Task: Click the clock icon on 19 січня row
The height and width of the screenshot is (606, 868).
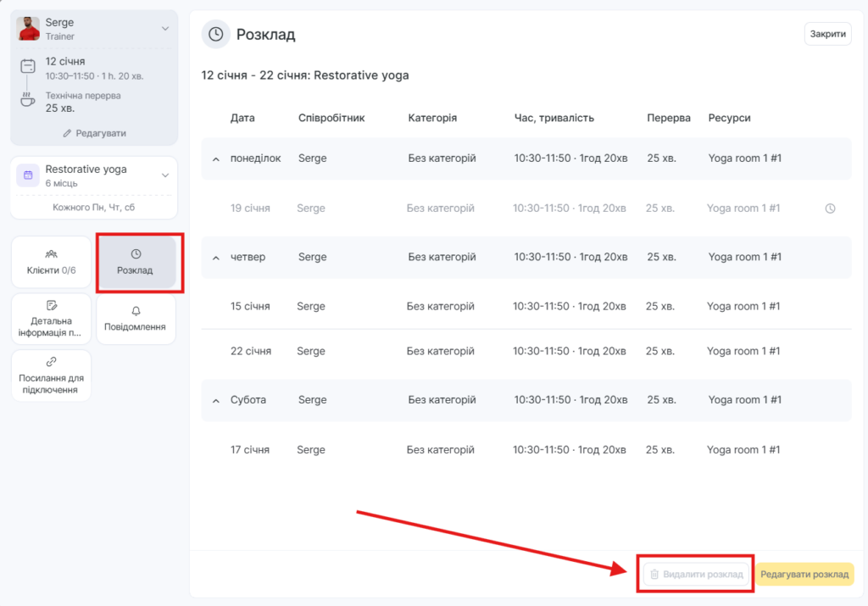Action: pyautogui.click(x=830, y=208)
